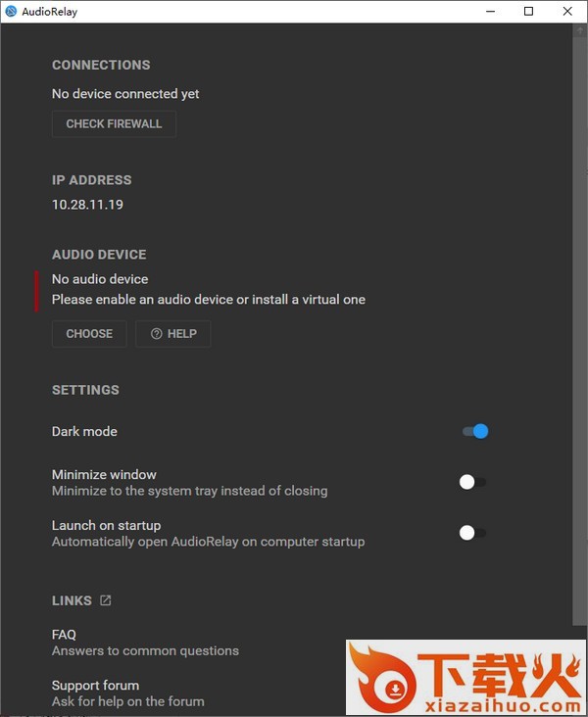Close the AudioRelay window
The width and height of the screenshot is (588, 717).
(x=567, y=12)
